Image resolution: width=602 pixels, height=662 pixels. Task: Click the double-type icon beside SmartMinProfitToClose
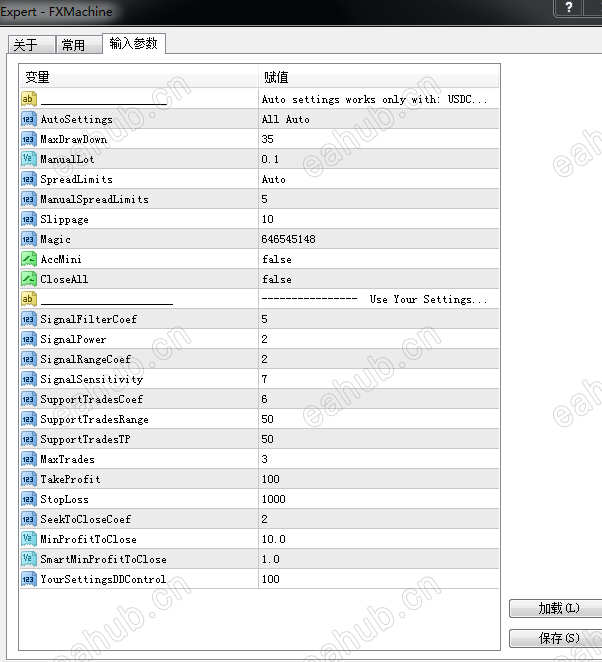point(29,559)
